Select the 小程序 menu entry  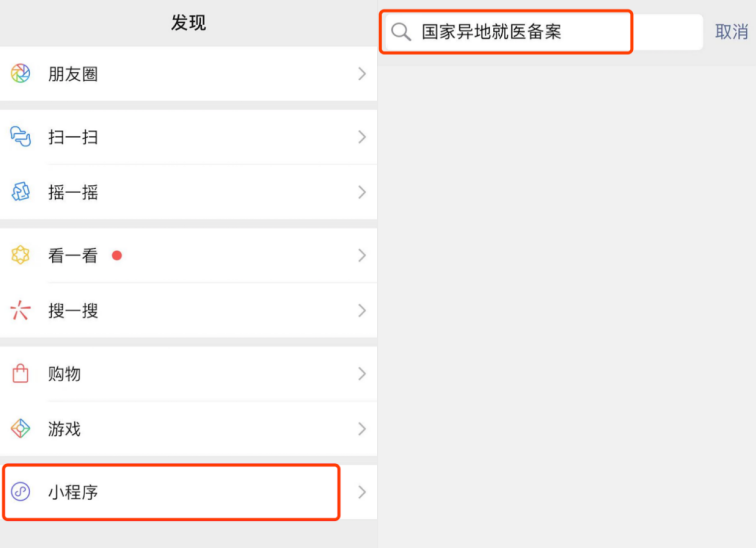click(189, 492)
